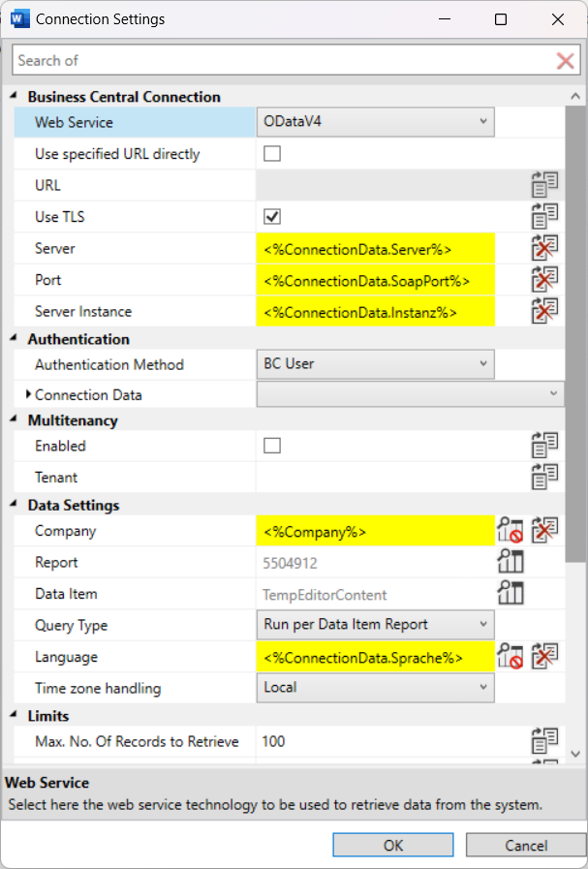This screenshot has width=588, height=869.
Task: Click the grayed URL value field
Action: pos(392,185)
